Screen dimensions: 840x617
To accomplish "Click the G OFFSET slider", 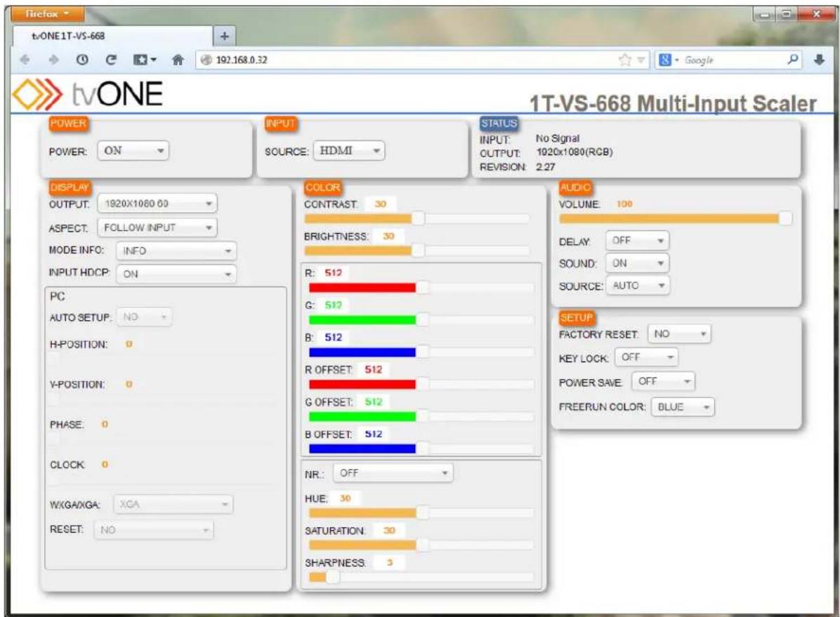I will [421, 416].
